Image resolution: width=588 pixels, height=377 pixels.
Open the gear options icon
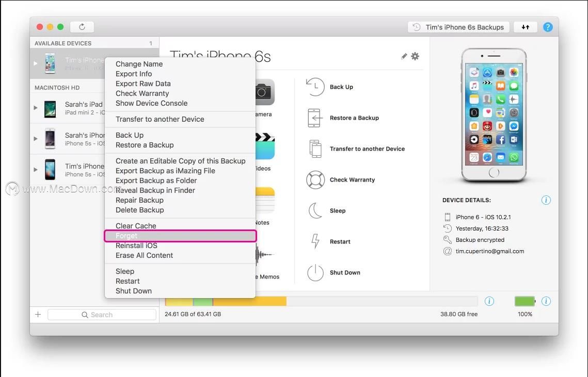(x=415, y=56)
